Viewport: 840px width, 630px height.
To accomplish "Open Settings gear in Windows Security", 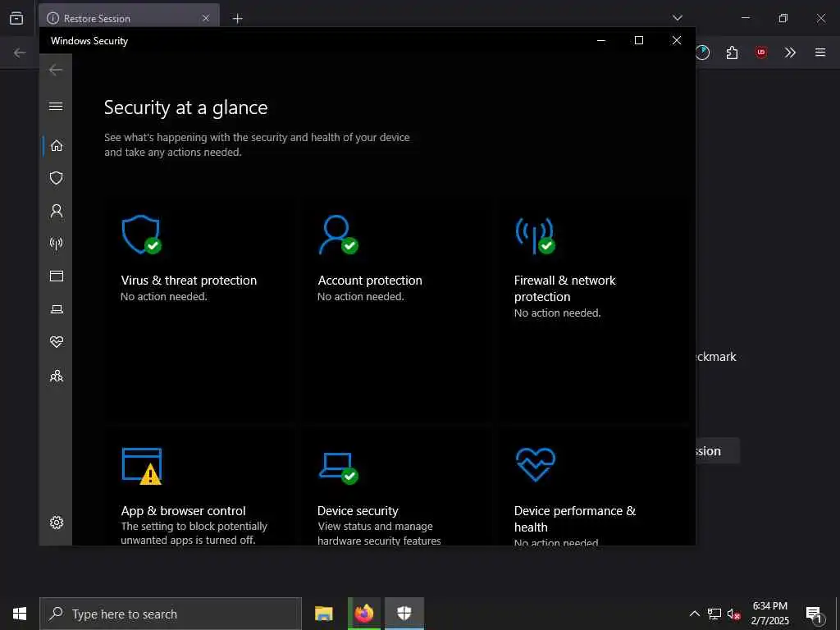I will [57, 523].
